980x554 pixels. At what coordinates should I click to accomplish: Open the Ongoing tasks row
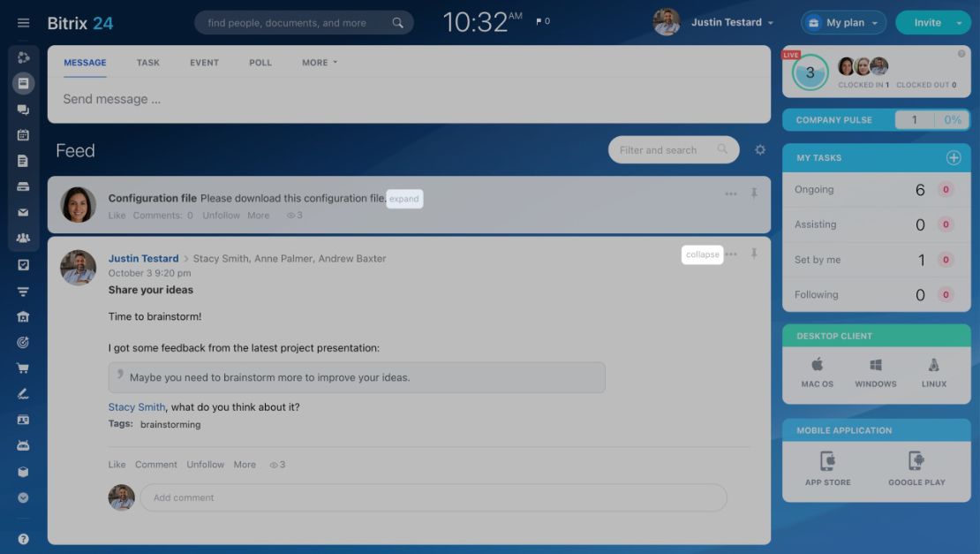(876, 189)
